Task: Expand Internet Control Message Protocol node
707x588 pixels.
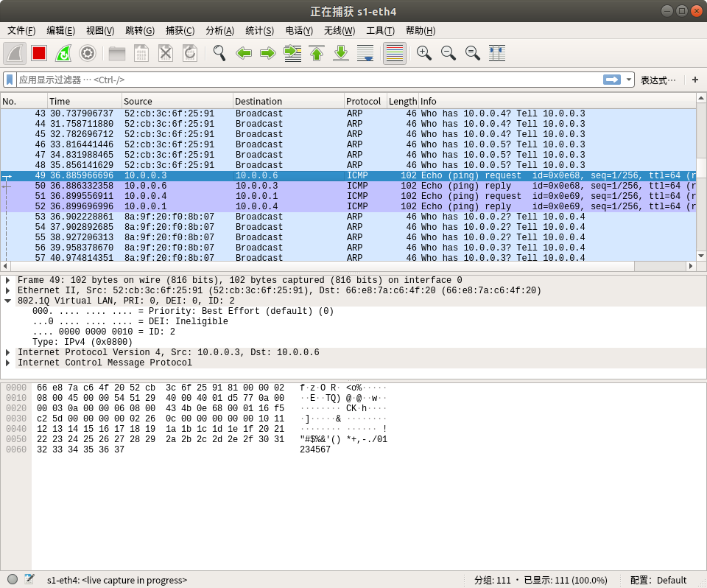Action: (x=7, y=363)
